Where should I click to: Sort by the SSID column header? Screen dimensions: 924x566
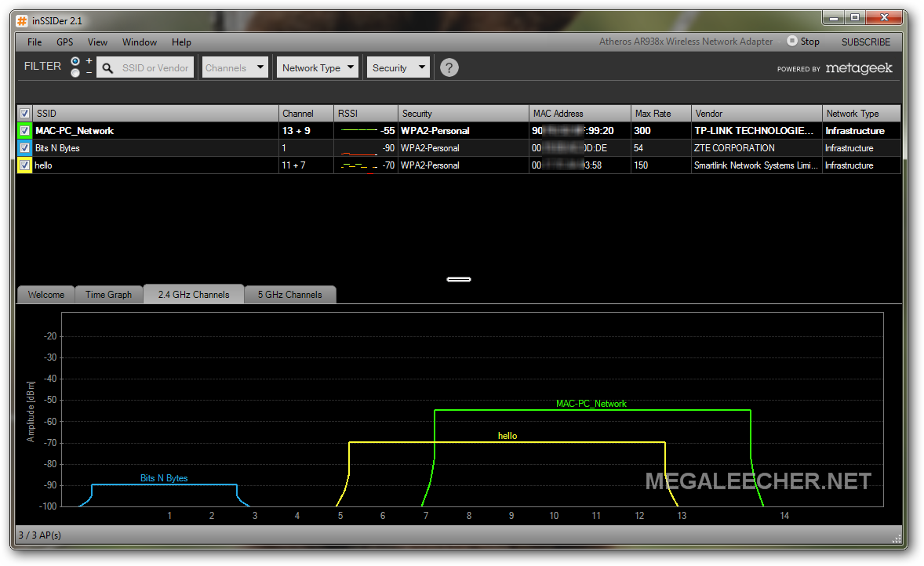(155, 114)
